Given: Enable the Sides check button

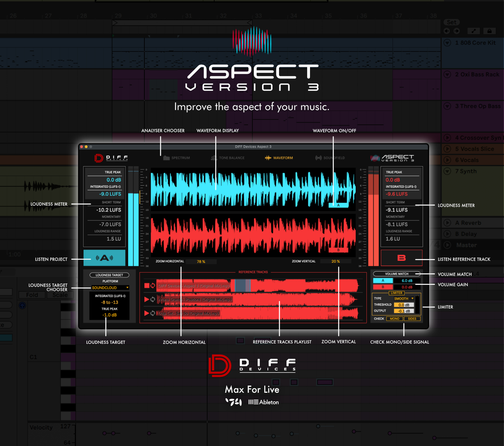Looking at the screenshot, I should 412,319.
